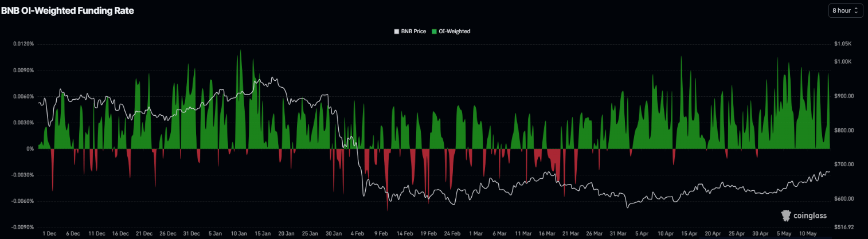Click the 5 Apr date label
Screen dimensions: 868x239
pos(643,234)
